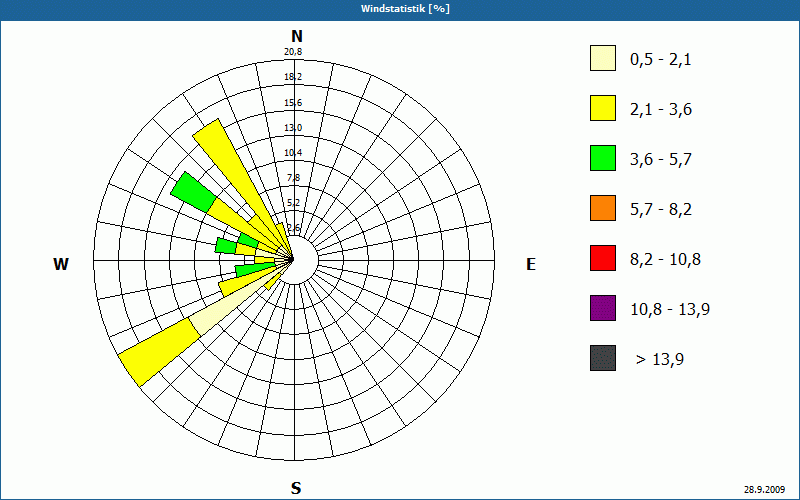Click the W compass label
This screenshot has width=800, height=500.
point(61,264)
